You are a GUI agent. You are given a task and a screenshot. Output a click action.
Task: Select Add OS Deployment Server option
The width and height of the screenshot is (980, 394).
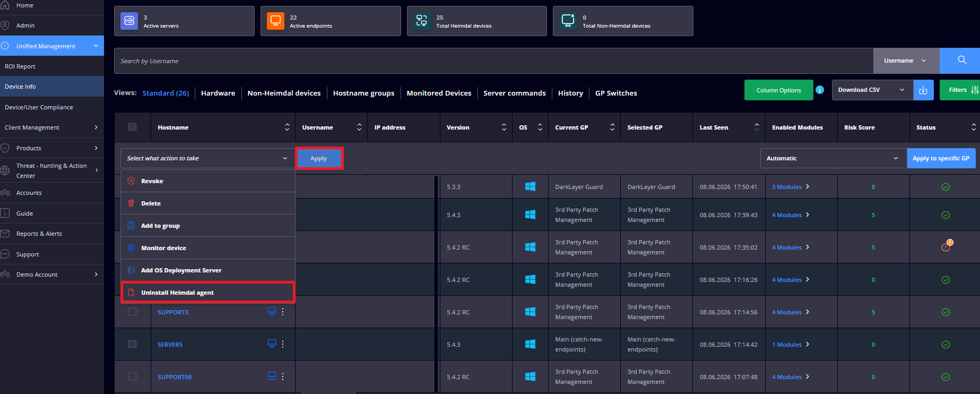[207, 270]
